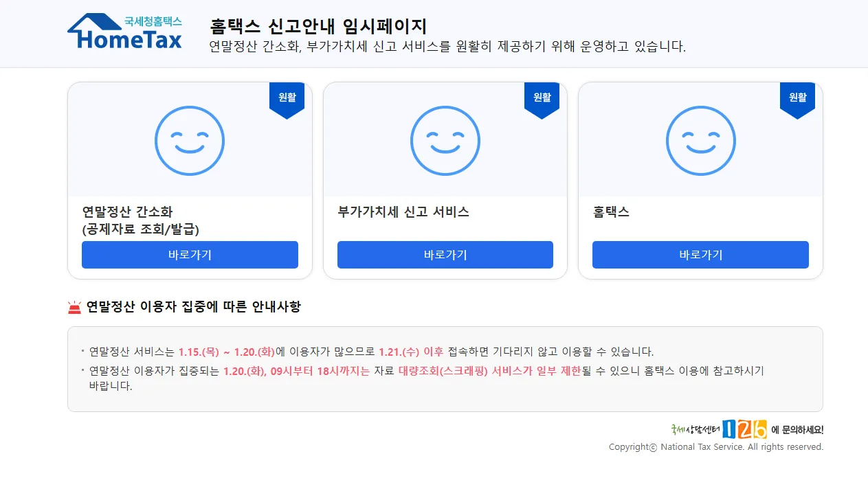Open 바로가기 for 부가가치세 신고 서비스
The height and width of the screenshot is (478, 868).
point(445,255)
